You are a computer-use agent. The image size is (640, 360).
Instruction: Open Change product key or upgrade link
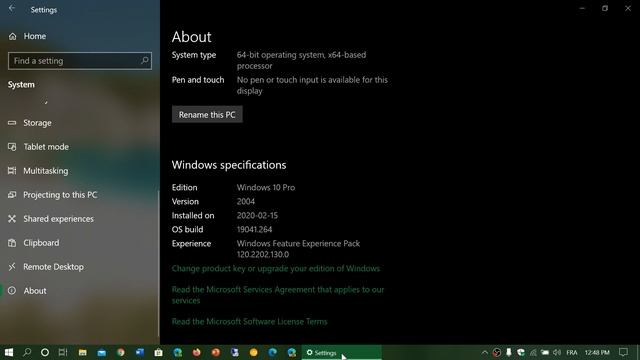click(276, 269)
